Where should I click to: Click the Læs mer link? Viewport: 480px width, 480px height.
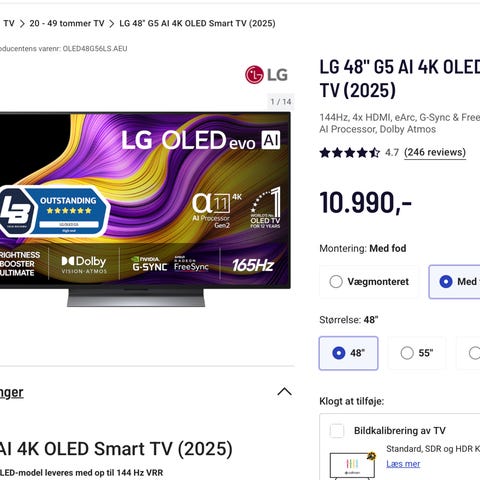(403, 464)
